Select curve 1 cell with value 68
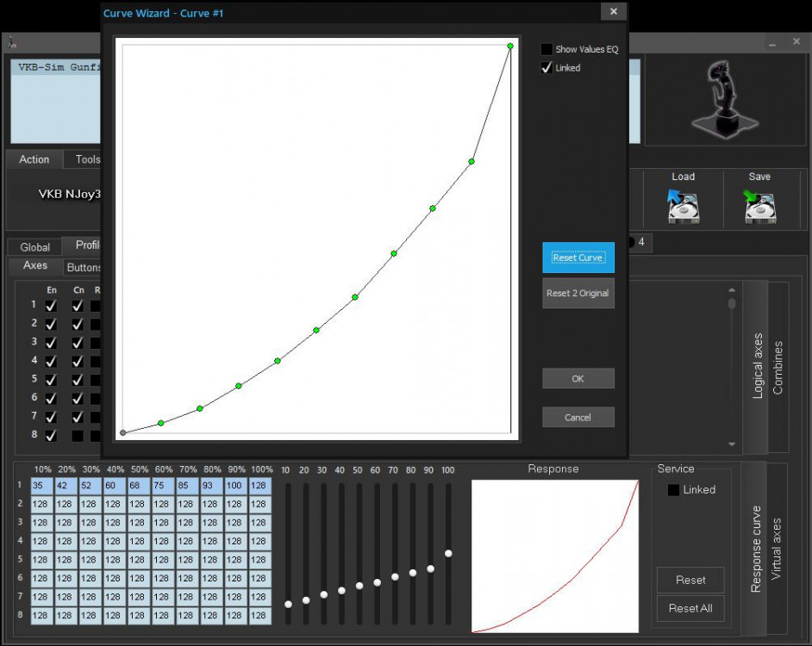812x646 pixels. point(139,486)
